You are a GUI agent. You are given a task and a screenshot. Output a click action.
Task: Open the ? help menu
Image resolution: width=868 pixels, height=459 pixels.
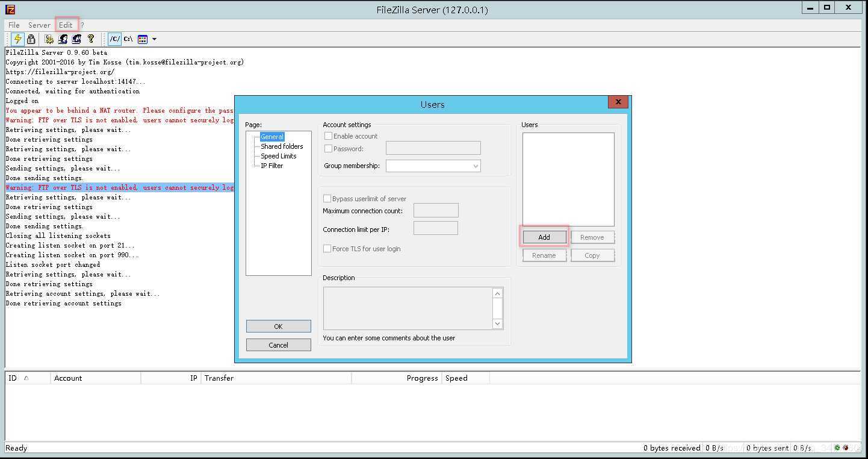click(82, 25)
